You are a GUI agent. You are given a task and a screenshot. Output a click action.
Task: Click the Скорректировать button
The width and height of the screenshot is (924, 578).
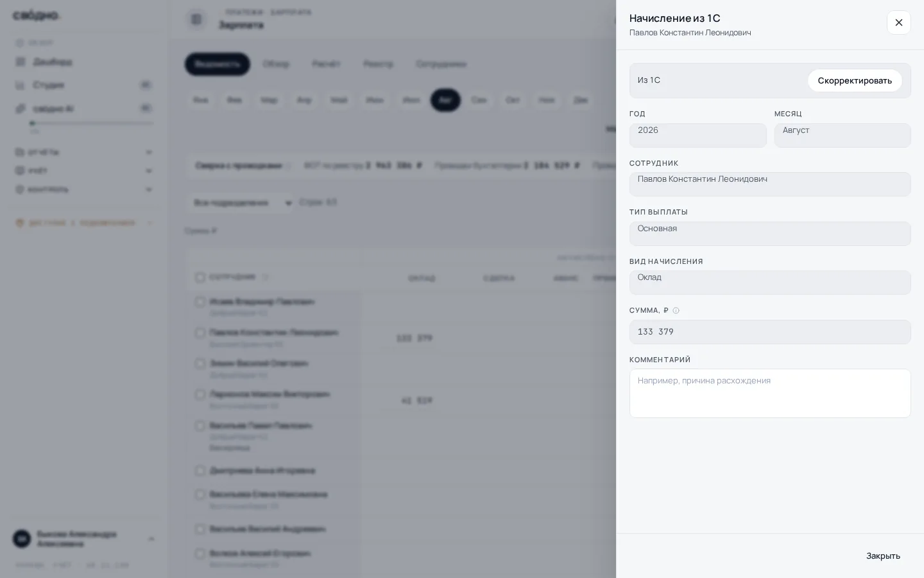pos(855,80)
